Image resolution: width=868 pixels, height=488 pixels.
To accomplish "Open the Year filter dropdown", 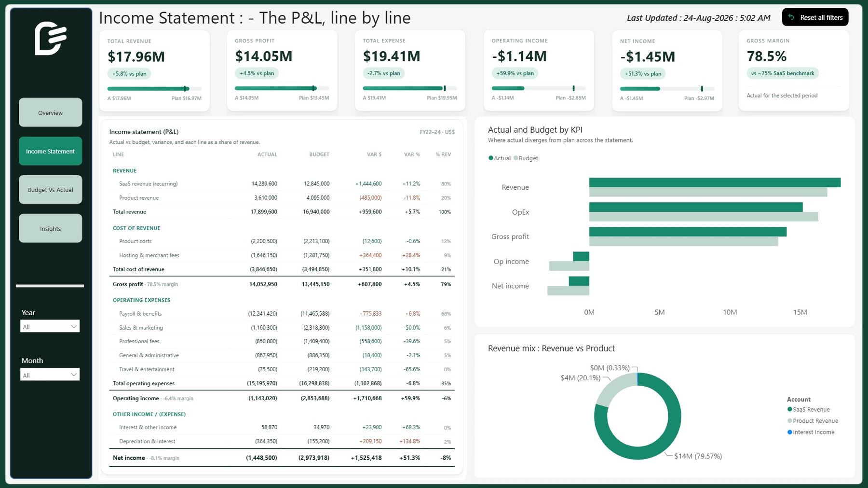I will (x=50, y=326).
